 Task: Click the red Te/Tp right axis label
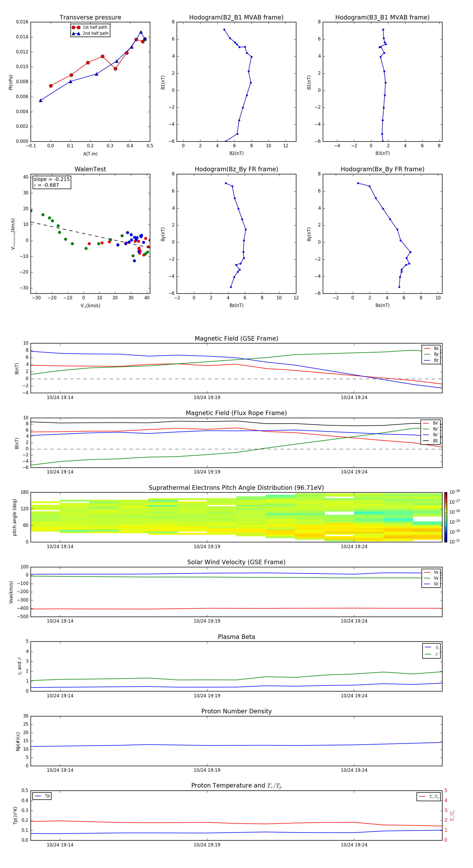coord(452,815)
